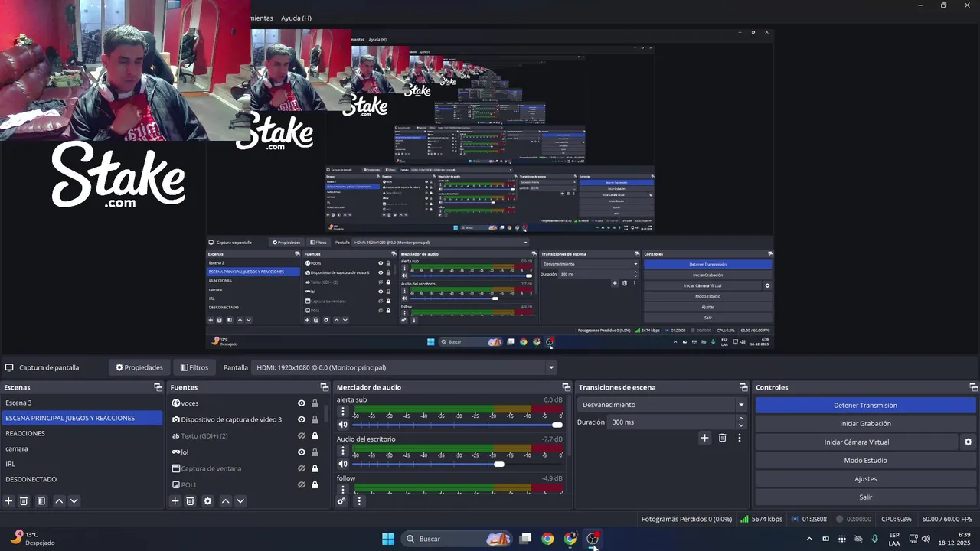Show the Captura de ventana source
980x551 pixels.
click(x=302, y=468)
